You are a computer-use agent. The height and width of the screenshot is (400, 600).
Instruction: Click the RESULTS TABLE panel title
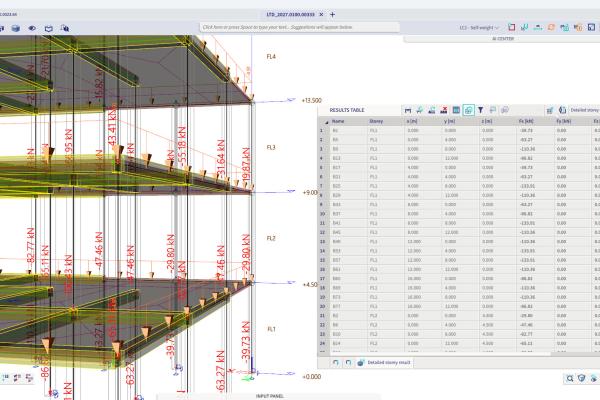pyautogui.click(x=347, y=110)
